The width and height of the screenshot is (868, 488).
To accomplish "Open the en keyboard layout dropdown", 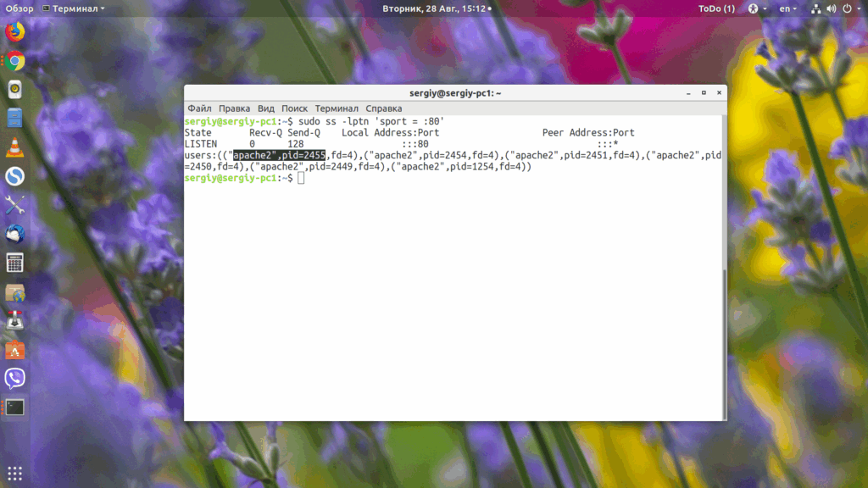I will 787,8.
